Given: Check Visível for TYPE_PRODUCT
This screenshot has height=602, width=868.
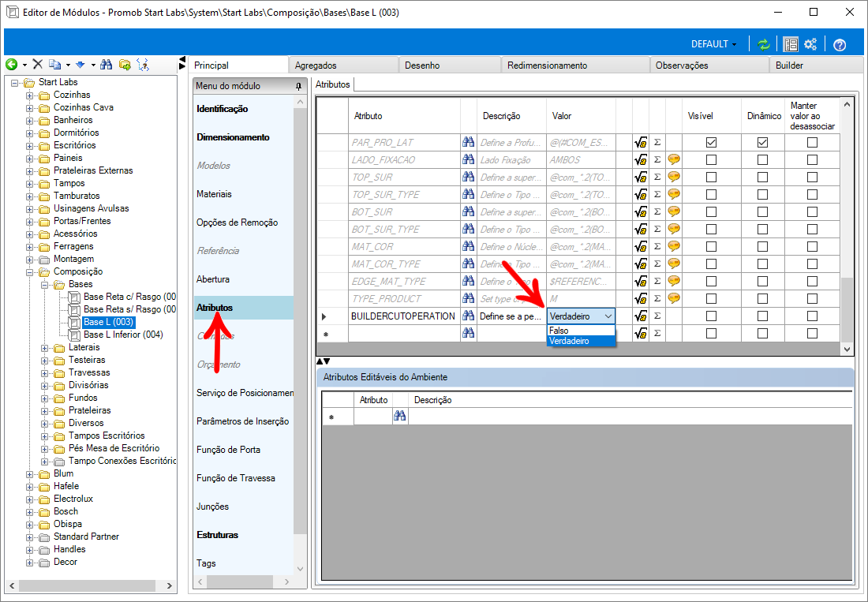Looking at the screenshot, I should pos(711,299).
